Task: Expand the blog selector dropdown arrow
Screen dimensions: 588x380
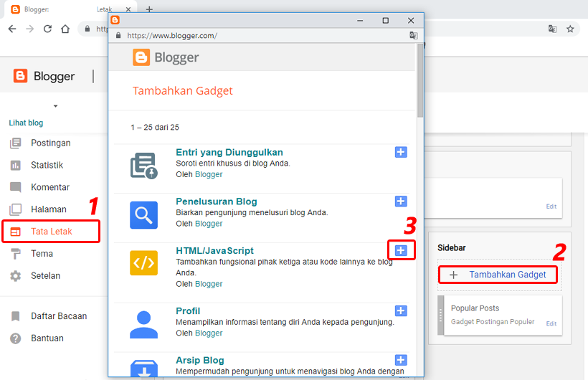Action: click(x=55, y=106)
